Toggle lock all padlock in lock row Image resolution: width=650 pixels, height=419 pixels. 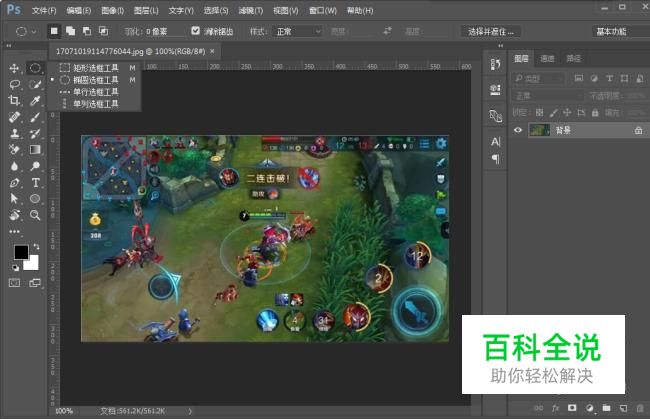coord(595,112)
